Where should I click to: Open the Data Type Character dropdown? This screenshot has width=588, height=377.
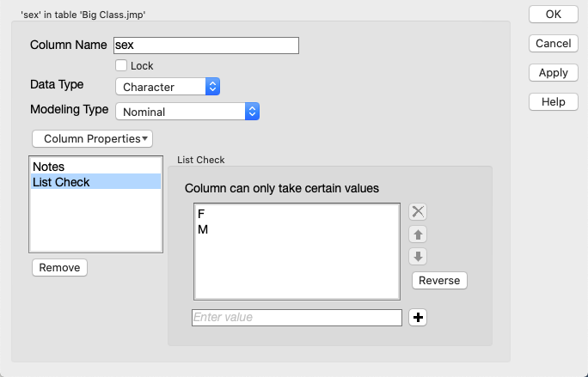coord(168,87)
